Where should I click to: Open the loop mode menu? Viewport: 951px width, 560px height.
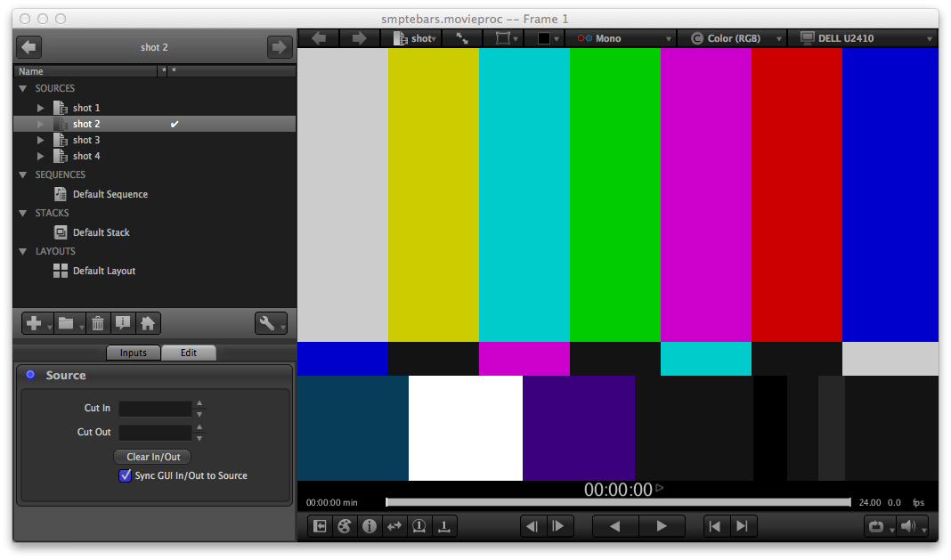point(880,526)
